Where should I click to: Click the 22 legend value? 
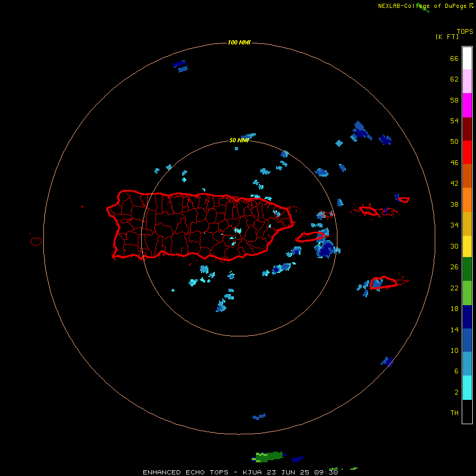[454, 288]
